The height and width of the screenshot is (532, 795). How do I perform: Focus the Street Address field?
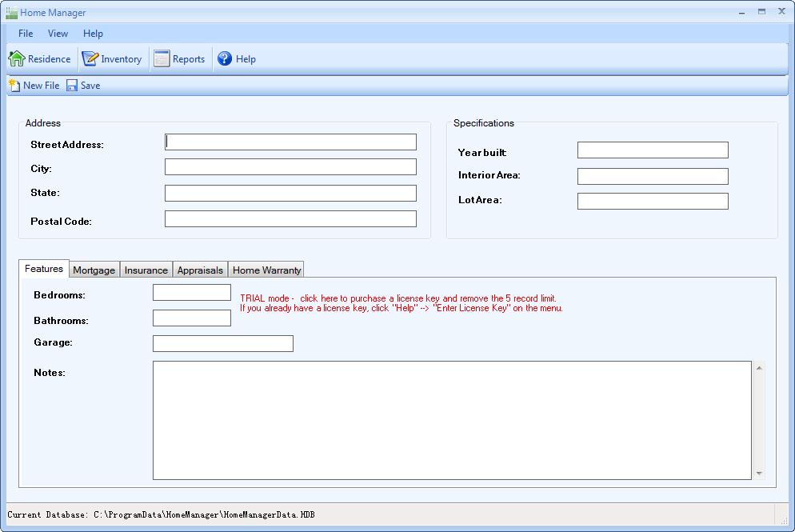(290, 142)
